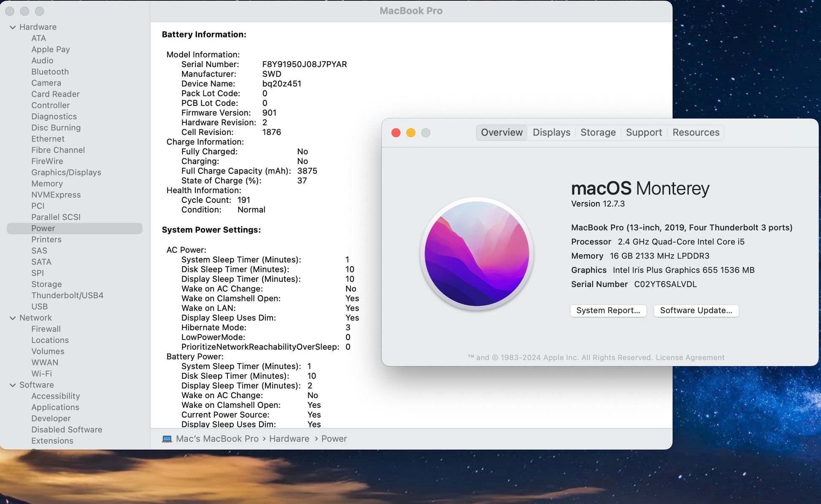Collapse the Network section chevron
Image resolution: width=821 pixels, height=504 pixels.
tap(13, 318)
